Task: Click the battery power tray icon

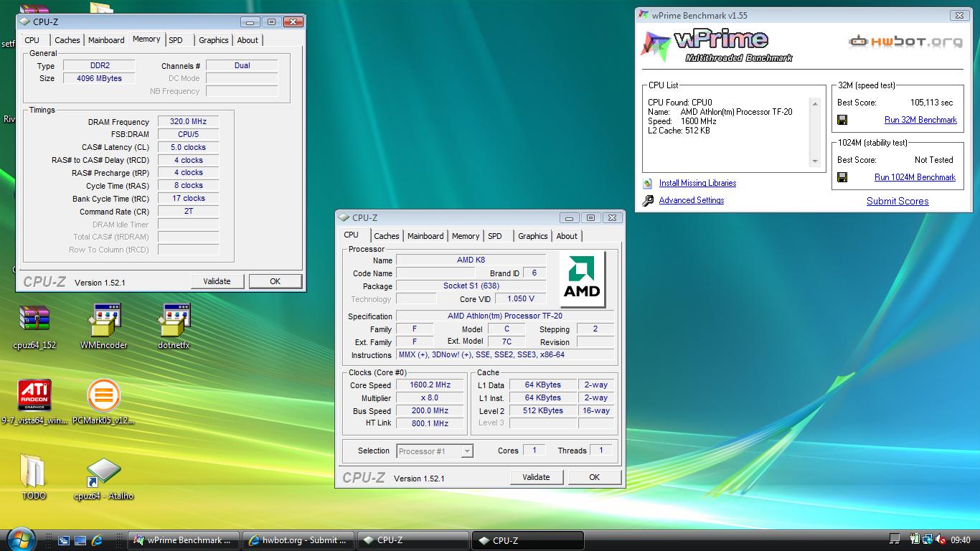Action: tap(915, 540)
